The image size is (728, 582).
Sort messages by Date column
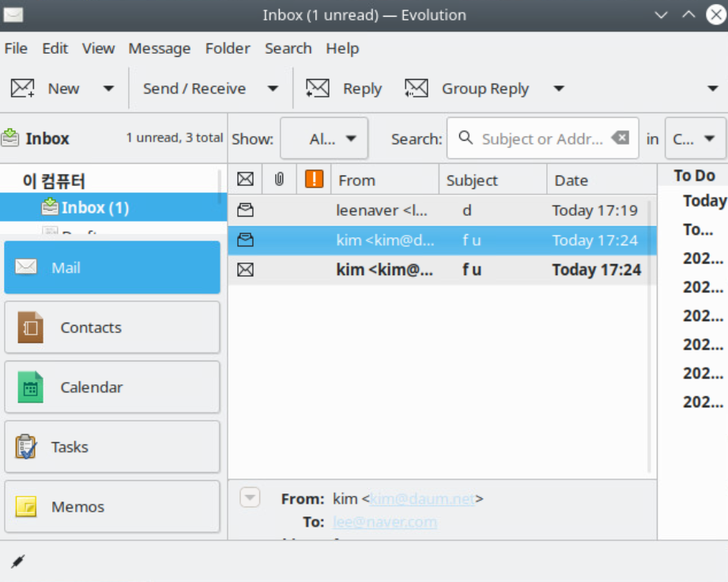[x=602, y=180]
